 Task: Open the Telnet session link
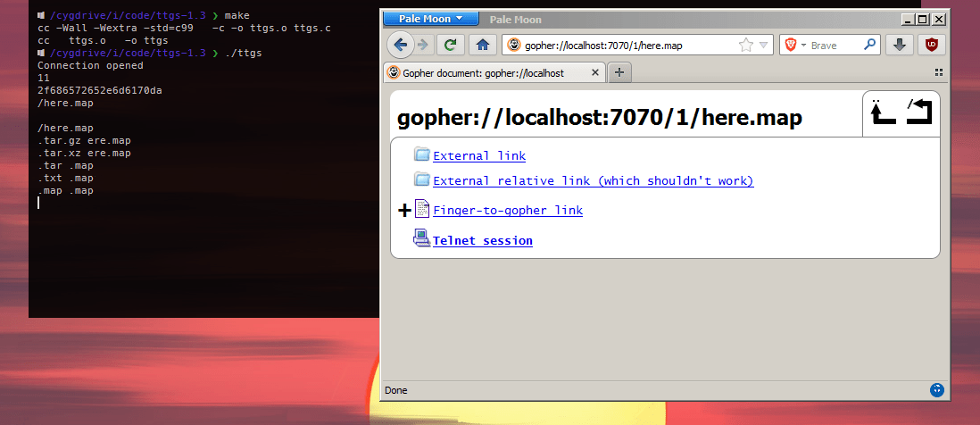point(482,241)
